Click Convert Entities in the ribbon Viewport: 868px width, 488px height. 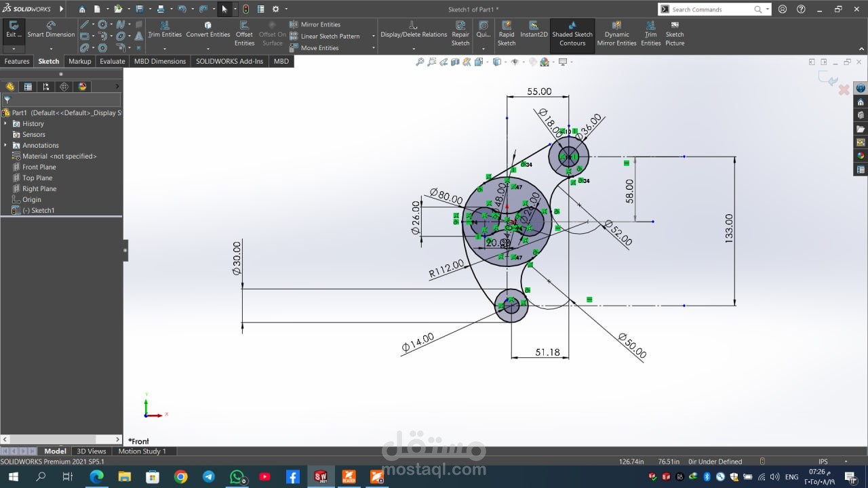click(x=208, y=29)
